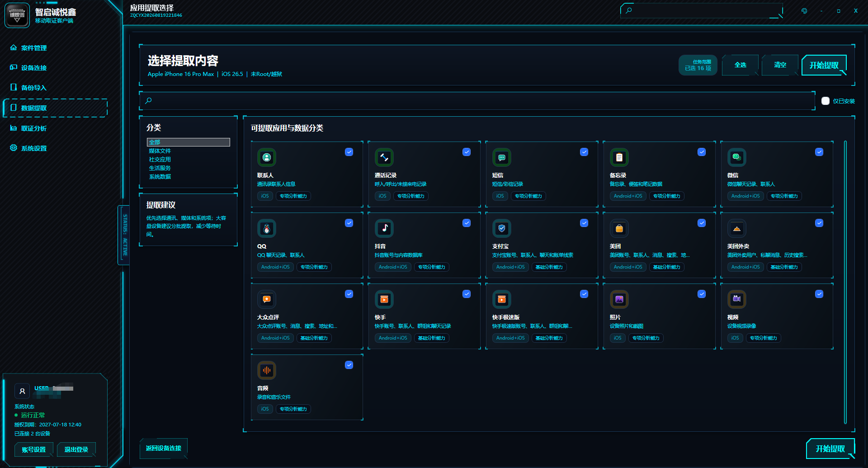Screen dimensions: 868x468
Task: Click the 短信 message icon
Action: pyautogui.click(x=502, y=157)
